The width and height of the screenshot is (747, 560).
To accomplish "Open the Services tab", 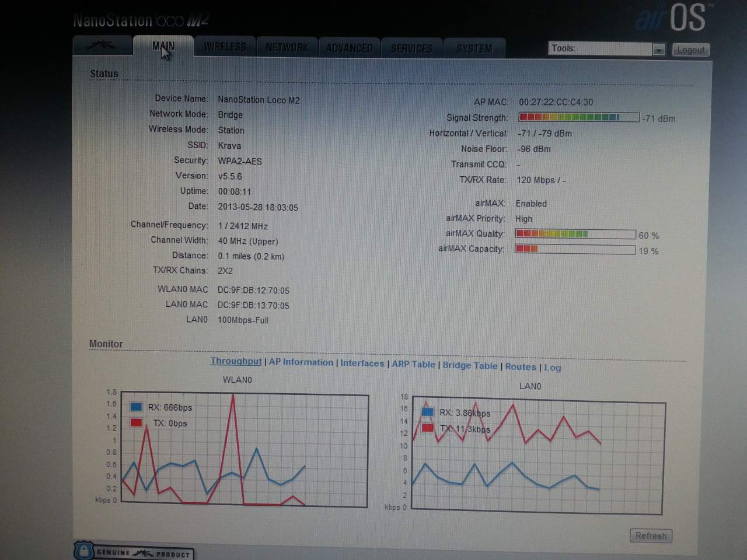I will point(411,48).
